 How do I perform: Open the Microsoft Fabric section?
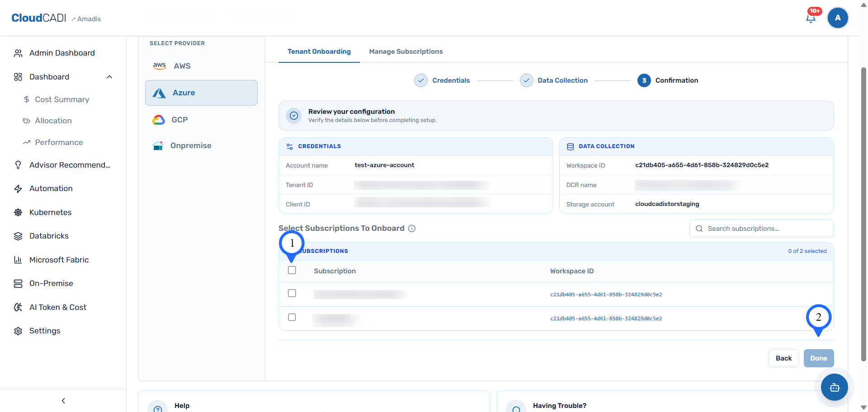click(x=59, y=260)
